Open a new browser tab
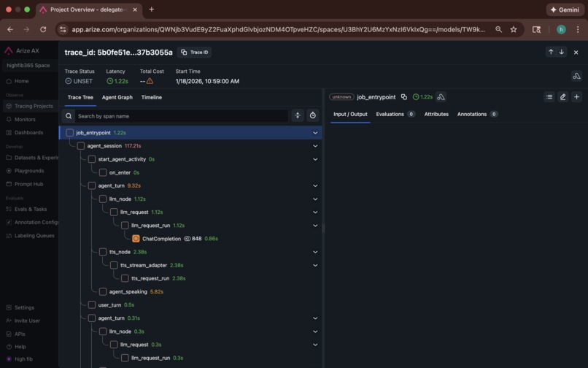 pyautogui.click(x=152, y=9)
